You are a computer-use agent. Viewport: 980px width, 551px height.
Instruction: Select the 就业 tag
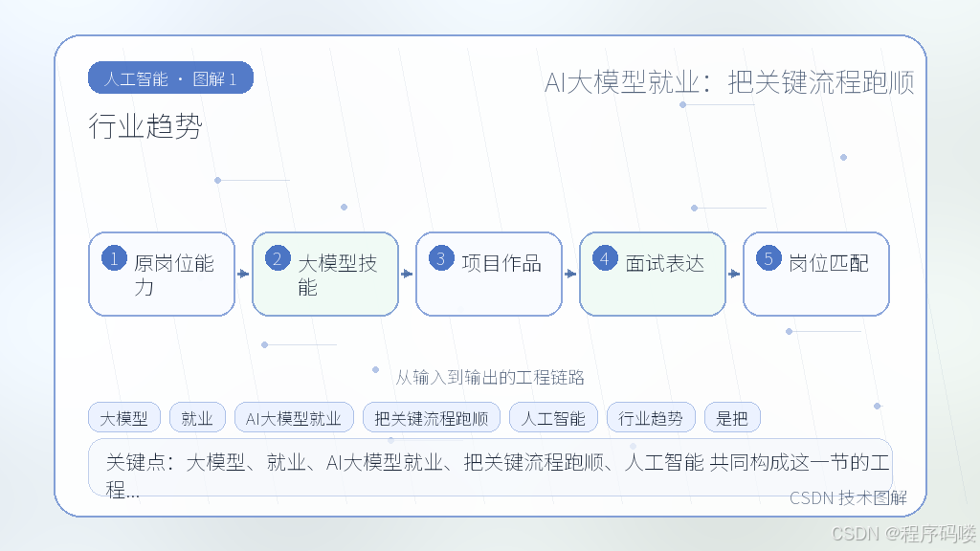point(197,418)
